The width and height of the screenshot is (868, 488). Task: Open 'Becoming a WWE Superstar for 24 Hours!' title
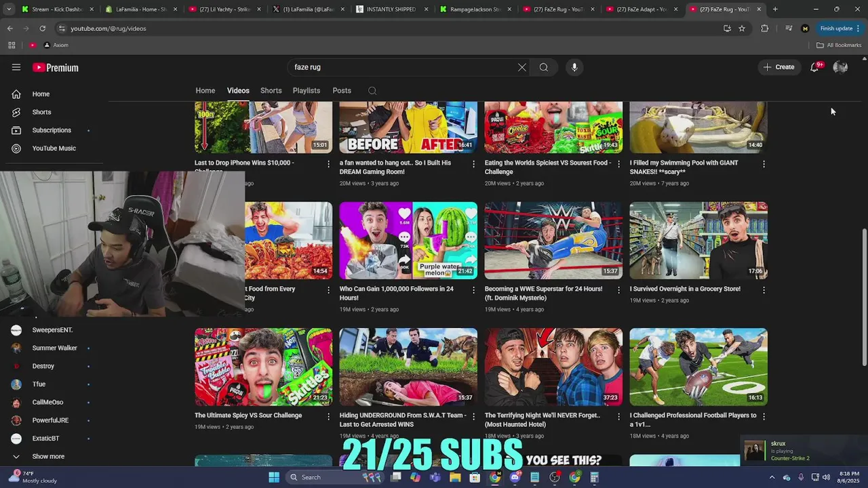(543, 293)
